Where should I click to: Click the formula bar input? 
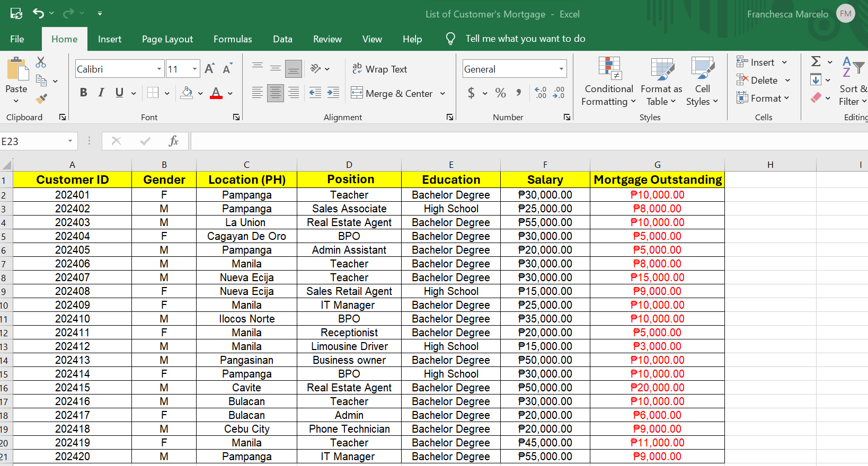pos(529,141)
